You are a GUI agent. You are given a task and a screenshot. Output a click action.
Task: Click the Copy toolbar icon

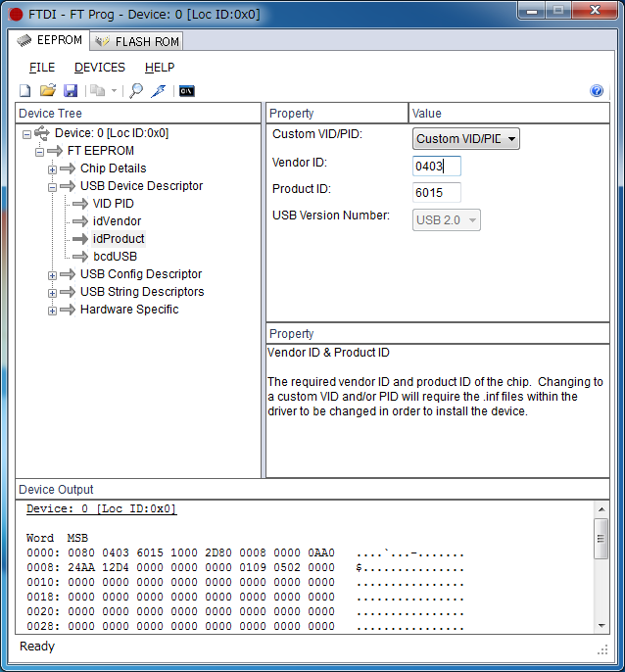98,91
